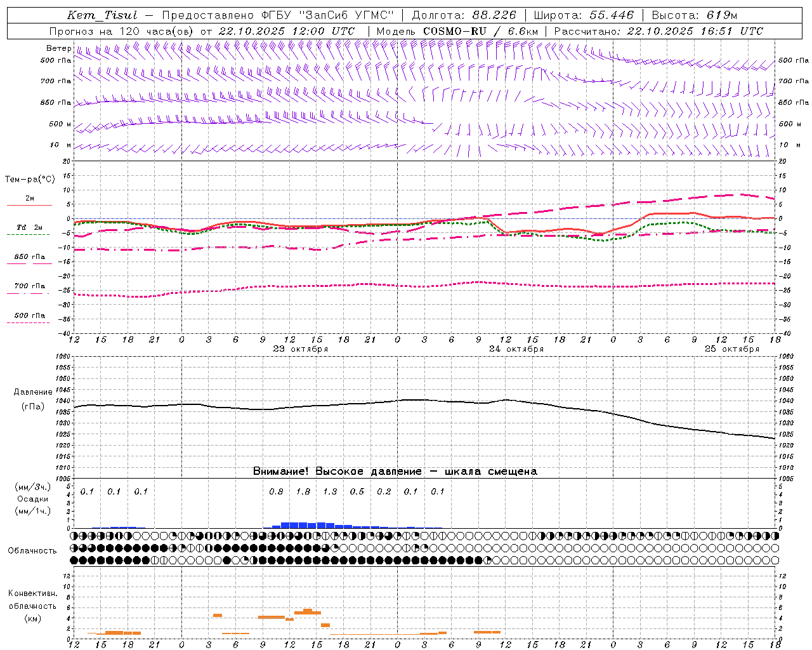Click the Ветер wind panel label
The height and width of the screenshot is (650, 812).
click(x=58, y=48)
